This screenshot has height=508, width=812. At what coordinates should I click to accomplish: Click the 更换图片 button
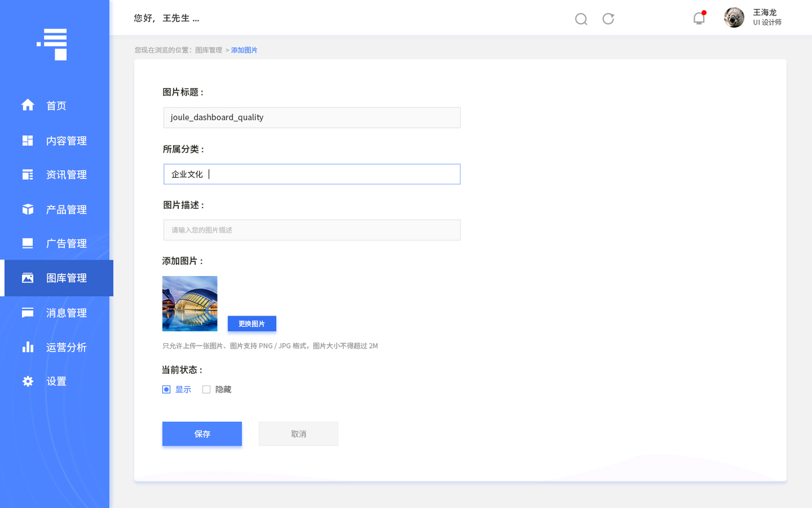click(x=252, y=324)
